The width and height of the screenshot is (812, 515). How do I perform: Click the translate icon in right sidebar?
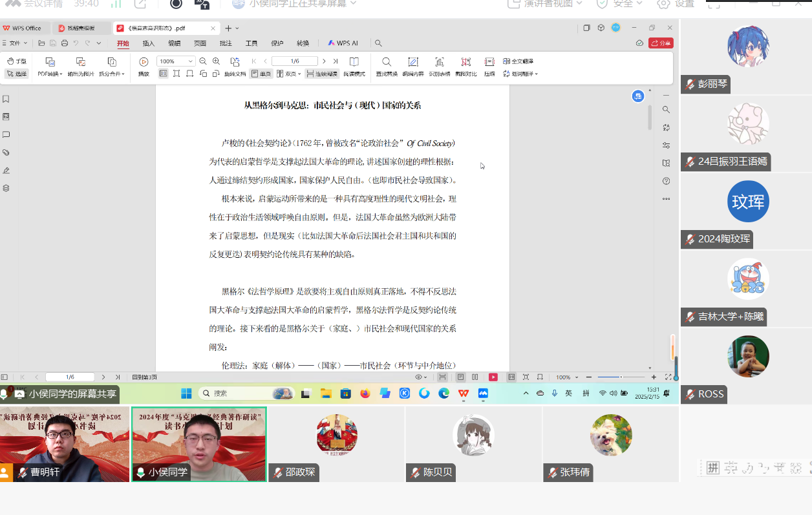[666, 127]
